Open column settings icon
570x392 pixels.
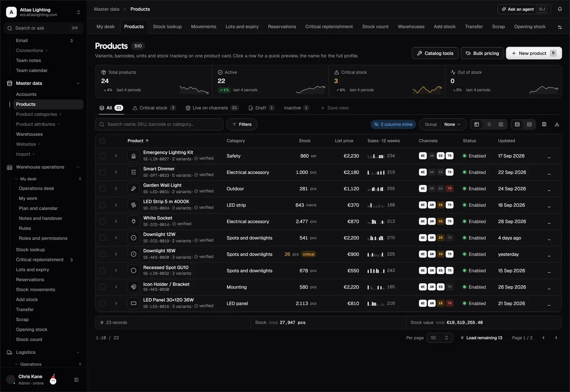[544, 124]
